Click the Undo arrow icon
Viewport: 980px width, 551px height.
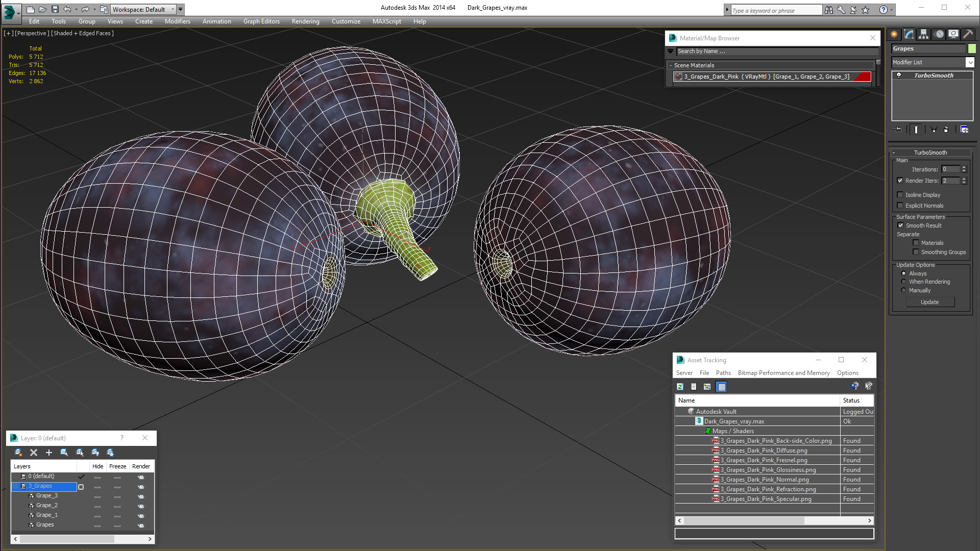(67, 9)
